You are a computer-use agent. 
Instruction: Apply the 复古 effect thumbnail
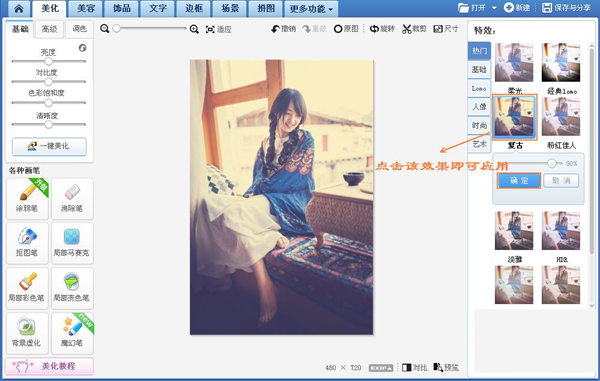click(x=514, y=117)
